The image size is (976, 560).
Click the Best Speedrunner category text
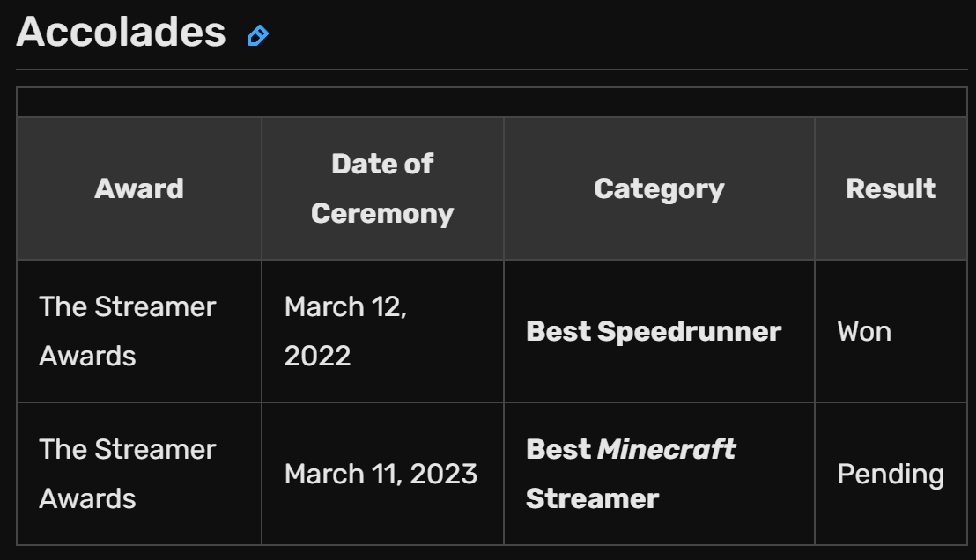[654, 331]
